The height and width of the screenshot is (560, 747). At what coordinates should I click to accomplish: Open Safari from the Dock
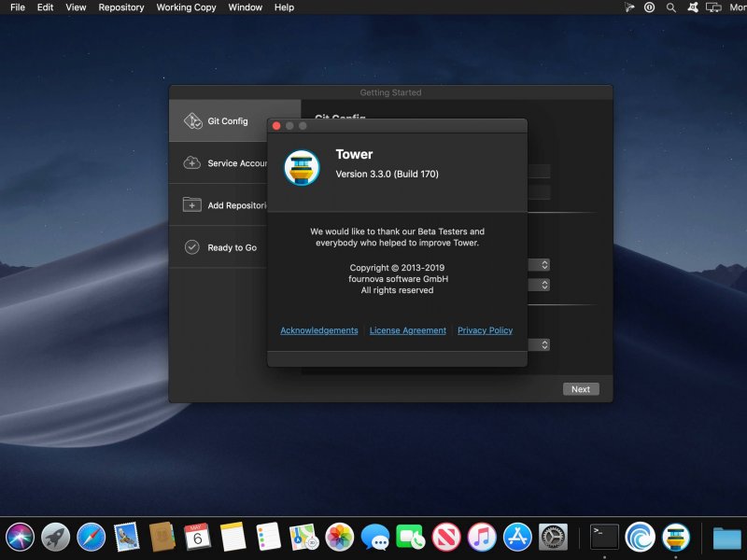click(91, 537)
